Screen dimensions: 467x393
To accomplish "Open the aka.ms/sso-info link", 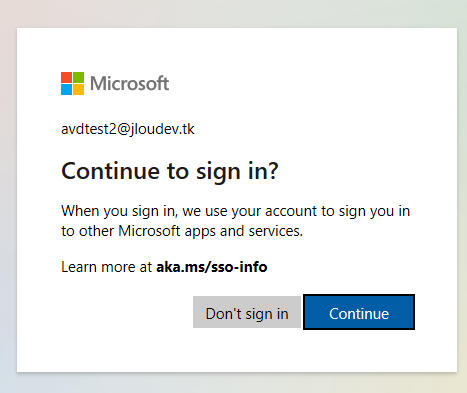I will (x=212, y=267).
